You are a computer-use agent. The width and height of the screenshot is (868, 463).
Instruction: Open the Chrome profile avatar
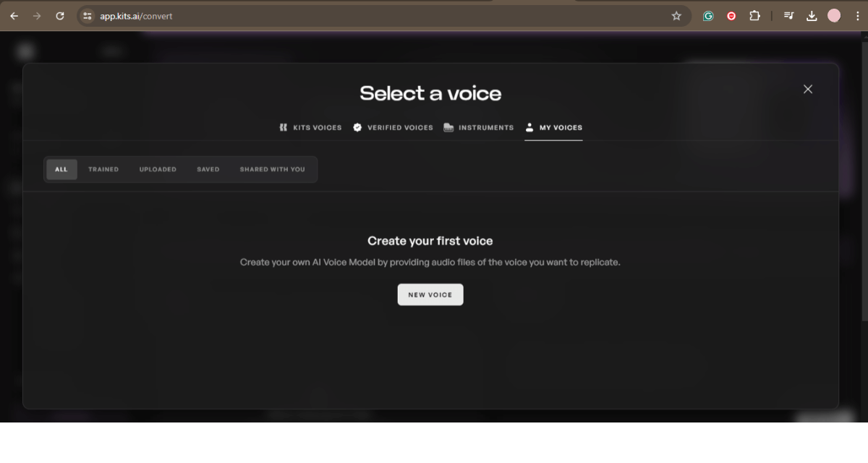[834, 16]
